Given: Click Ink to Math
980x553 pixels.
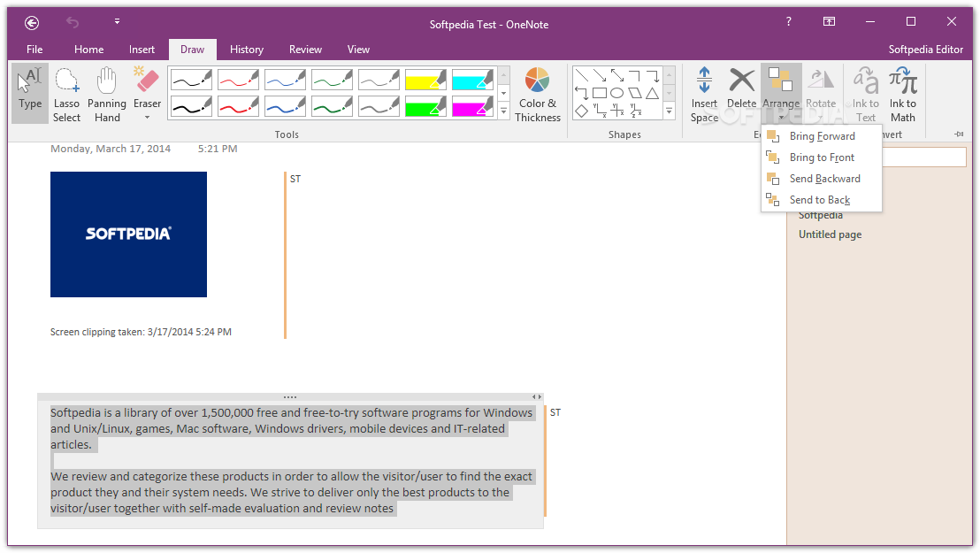Looking at the screenshot, I should [x=903, y=94].
